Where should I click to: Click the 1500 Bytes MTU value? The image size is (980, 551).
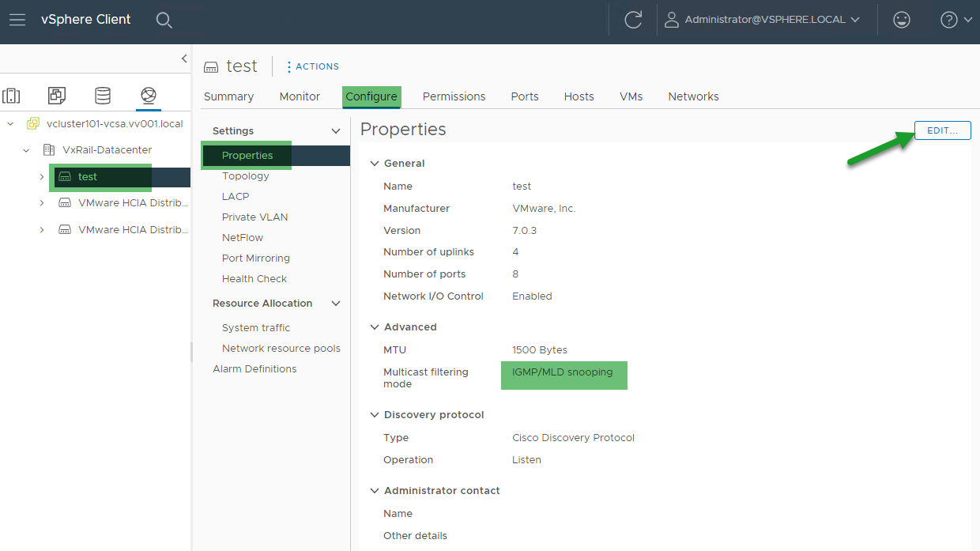(540, 350)
